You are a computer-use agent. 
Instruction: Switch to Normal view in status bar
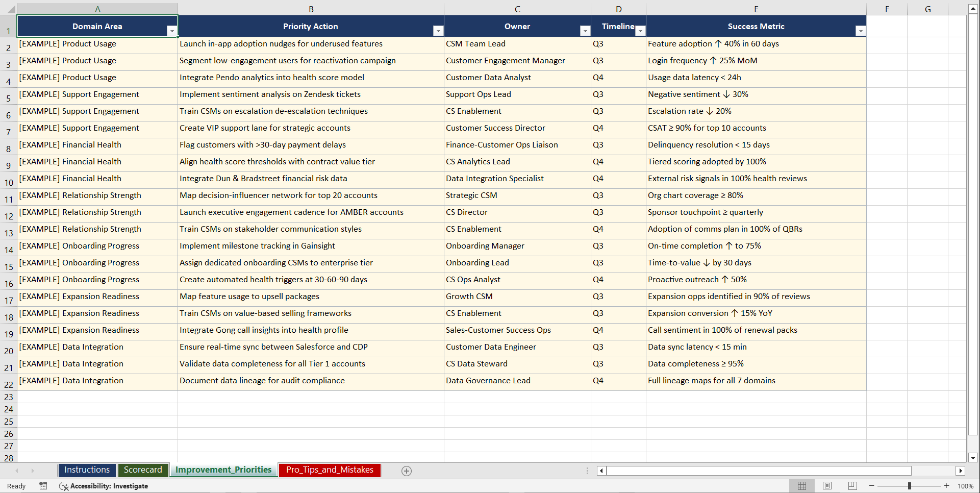(x=801, y=486)
